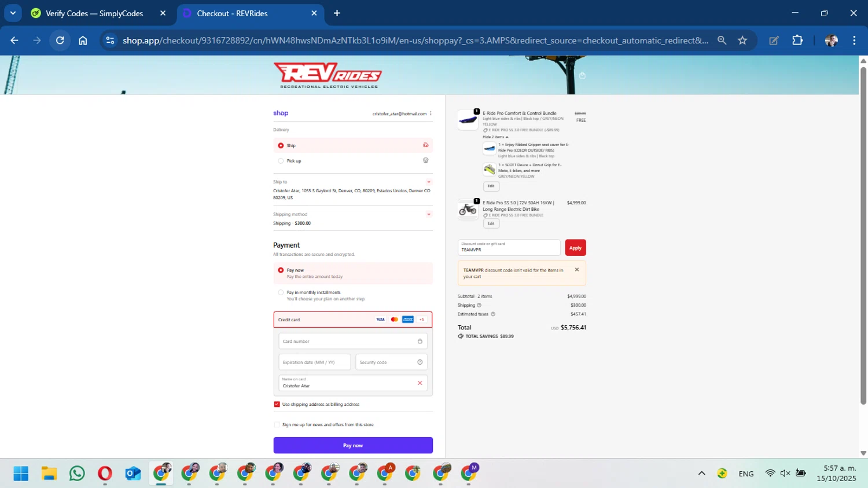Click the page vertical scrollbar
The height and width of the screenshot is (488, 868).
pos(863,236)
